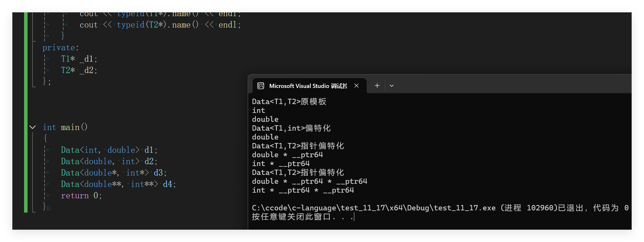644x242 pixels.
Task: Open terminal tab dropdown chevron
Action: 392,85
